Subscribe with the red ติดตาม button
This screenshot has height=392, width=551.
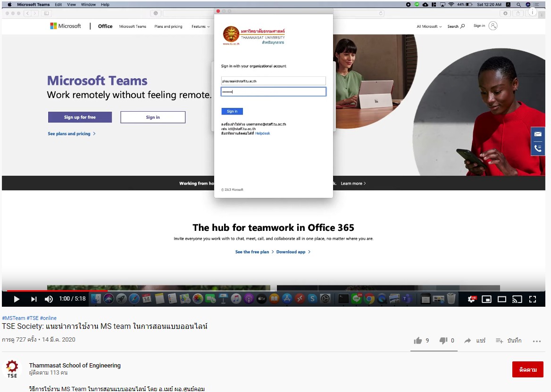[x=527, y=369]
